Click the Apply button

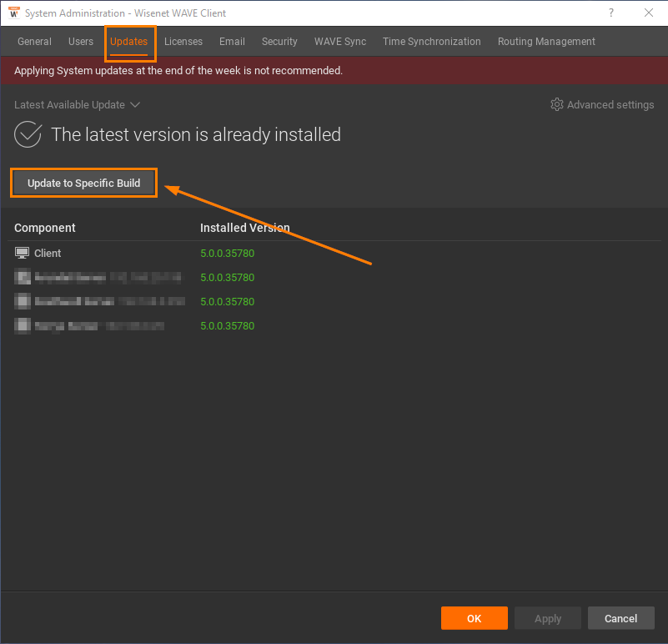point(548,618)
